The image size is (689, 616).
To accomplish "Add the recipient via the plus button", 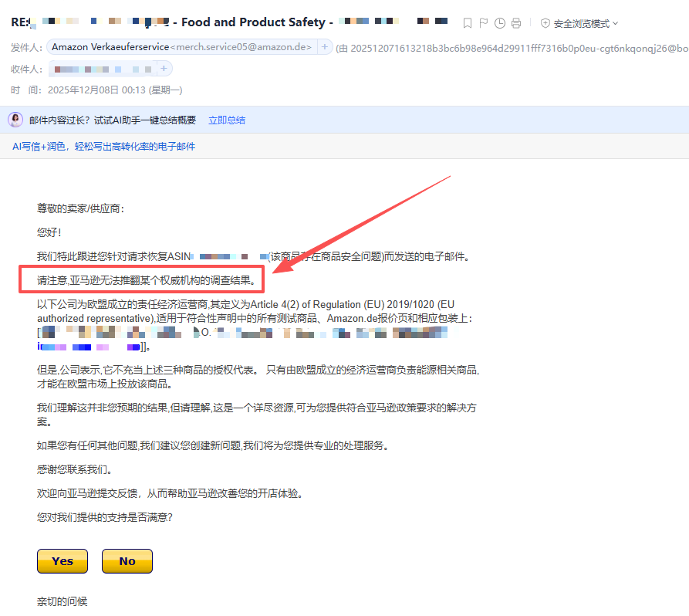I will click(164, 69).
